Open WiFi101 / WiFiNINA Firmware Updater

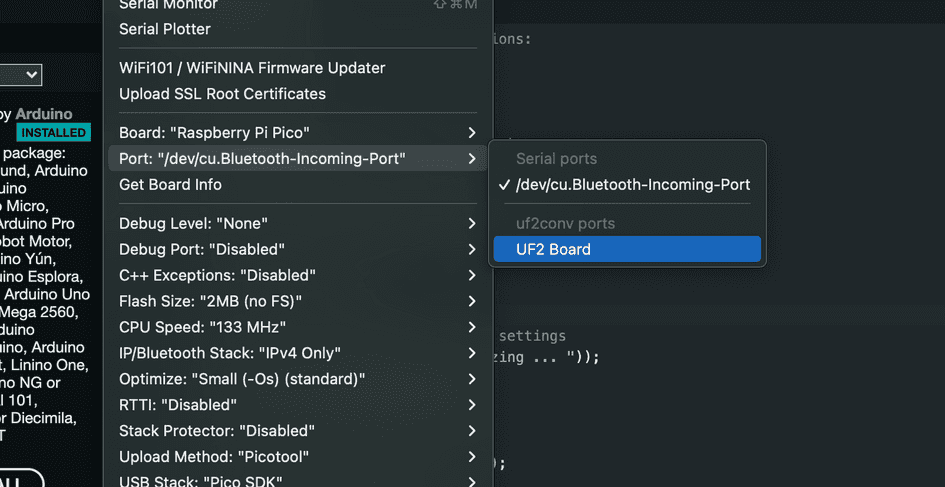tap(252, 68)
